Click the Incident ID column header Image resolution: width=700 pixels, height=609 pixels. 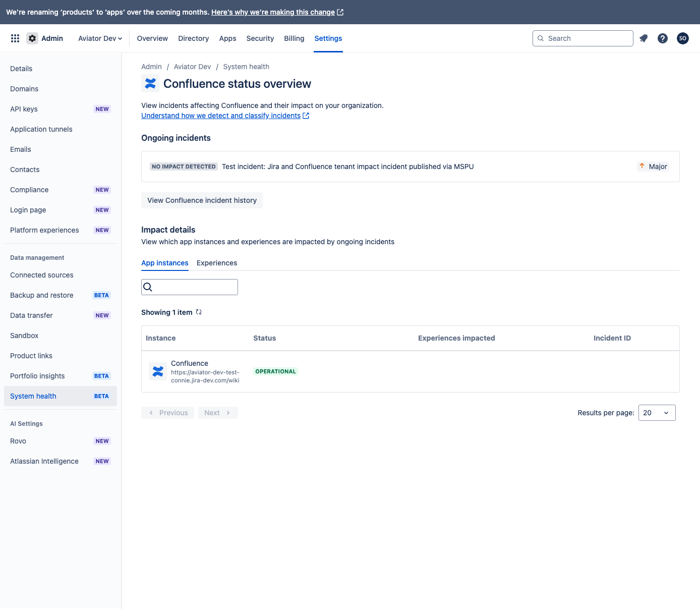(612, 338)
